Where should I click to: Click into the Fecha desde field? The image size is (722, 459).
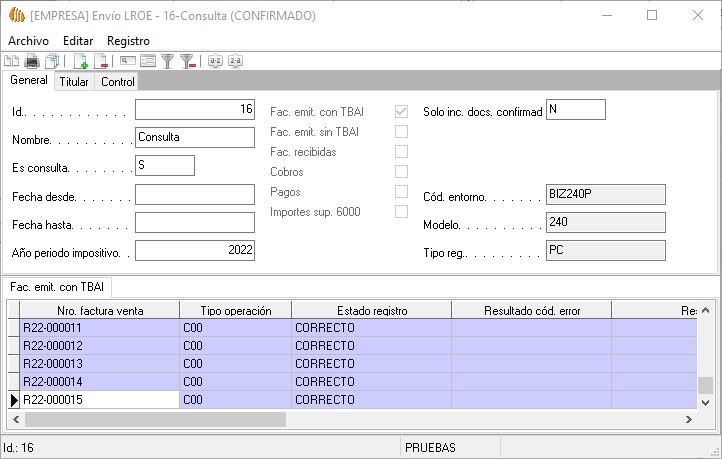click(195, 194)
